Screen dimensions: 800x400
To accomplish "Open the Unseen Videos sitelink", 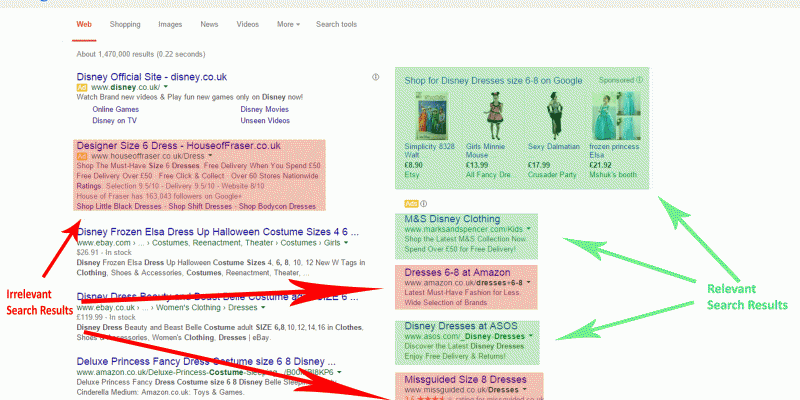I will point(265,120).
